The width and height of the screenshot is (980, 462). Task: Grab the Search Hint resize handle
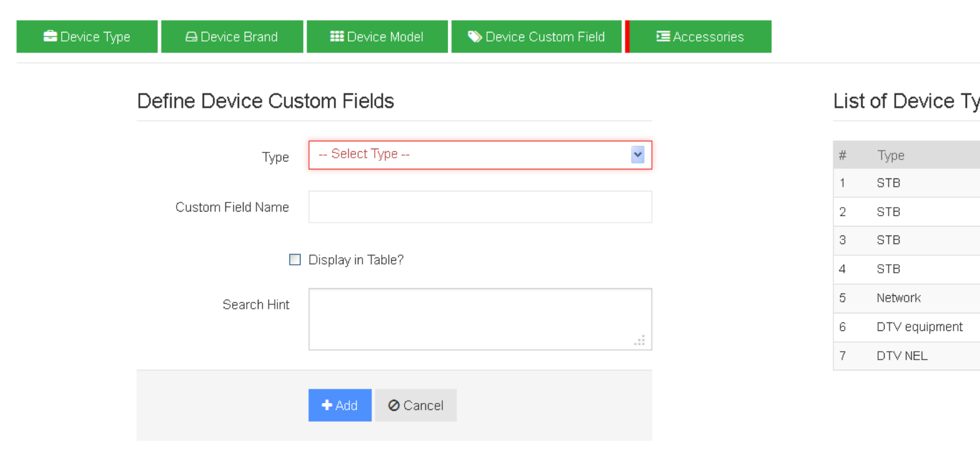(640, 341)
